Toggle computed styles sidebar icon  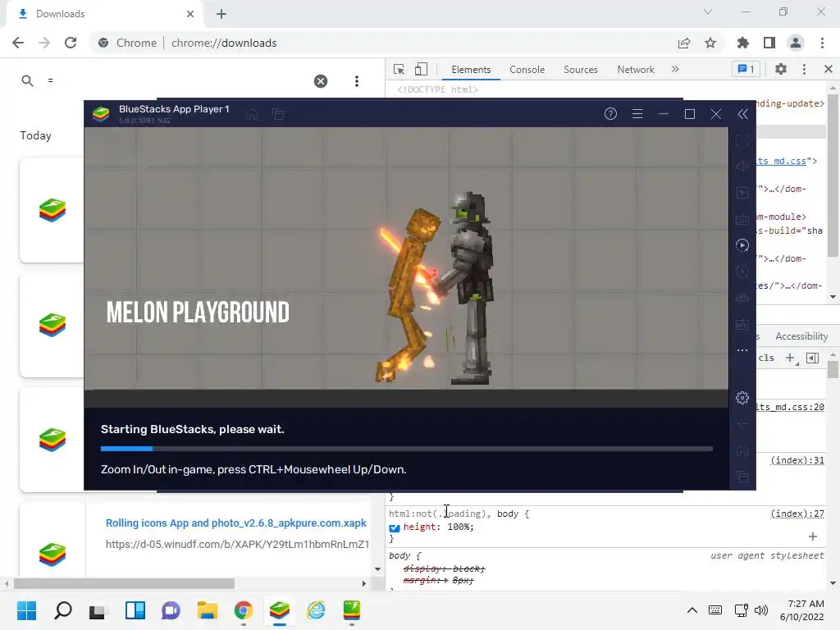tap(812, 358)
